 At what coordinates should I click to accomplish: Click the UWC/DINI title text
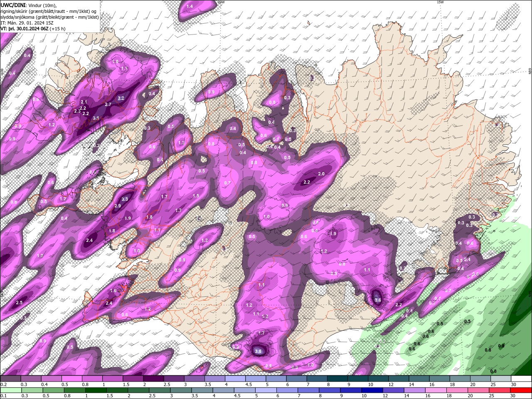pos(13,5)
